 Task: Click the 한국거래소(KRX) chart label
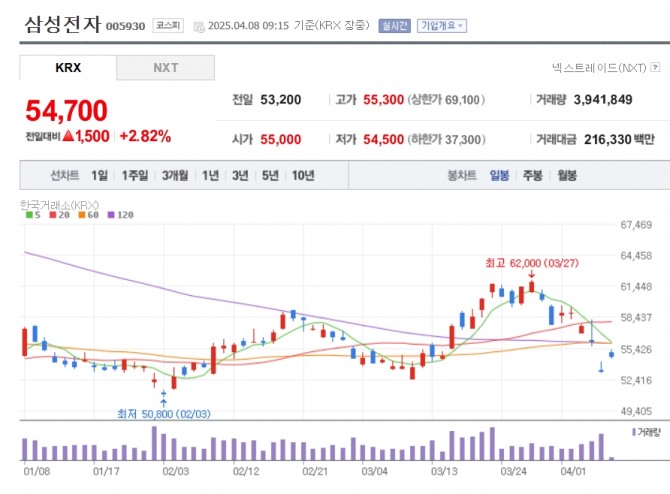(x=59, y=205)
